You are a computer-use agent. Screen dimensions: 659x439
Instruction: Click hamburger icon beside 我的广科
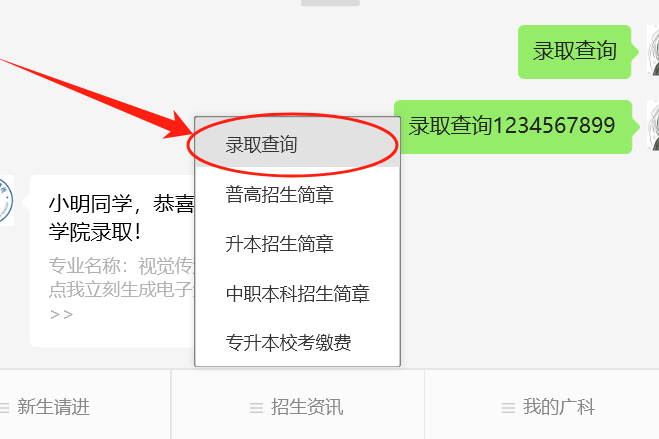pos(508,407)
